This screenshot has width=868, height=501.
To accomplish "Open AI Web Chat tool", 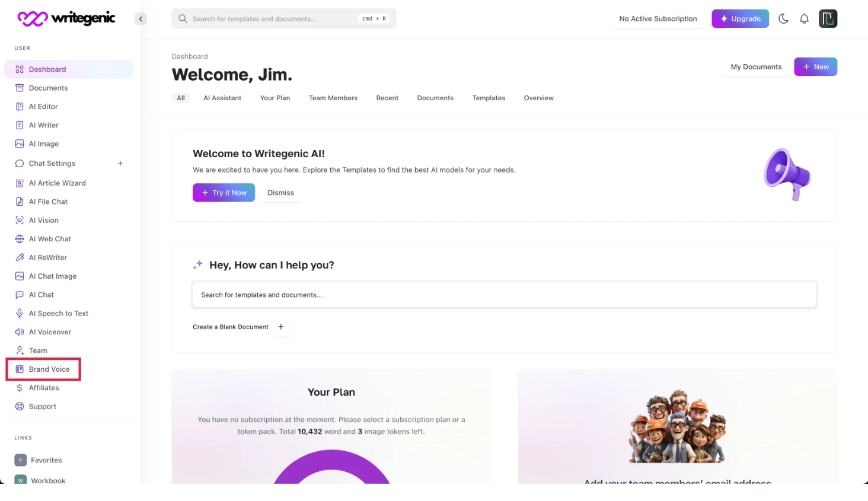I will click(50, 239).
